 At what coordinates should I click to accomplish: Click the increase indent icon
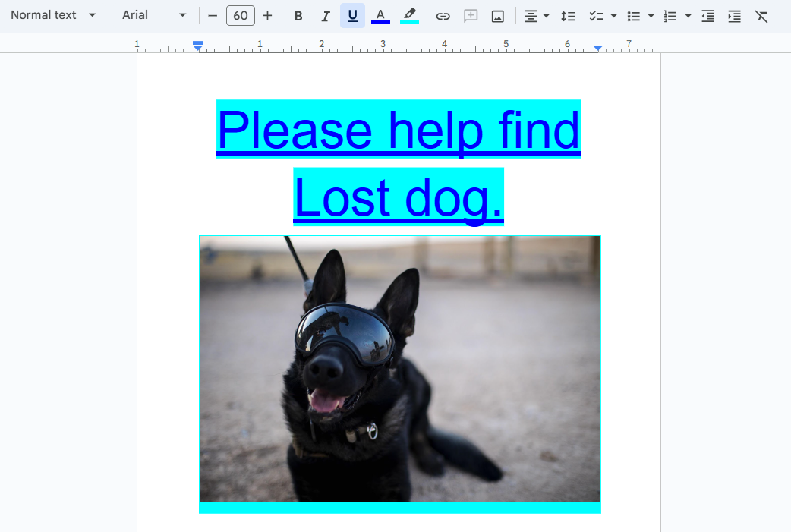735,16
